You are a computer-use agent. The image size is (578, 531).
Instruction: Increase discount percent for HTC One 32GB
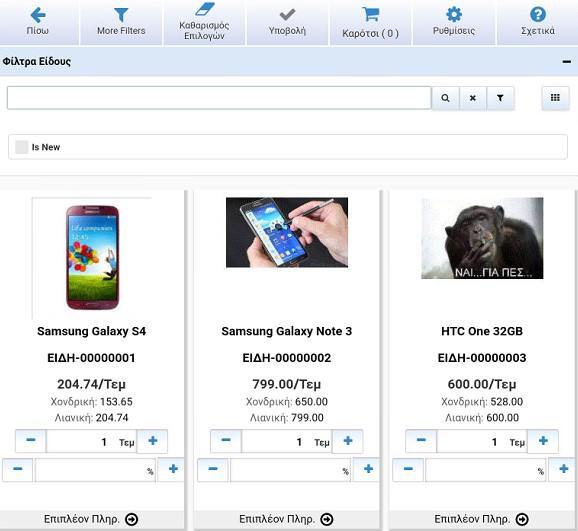pyautogui.click(x=563, y=469)
